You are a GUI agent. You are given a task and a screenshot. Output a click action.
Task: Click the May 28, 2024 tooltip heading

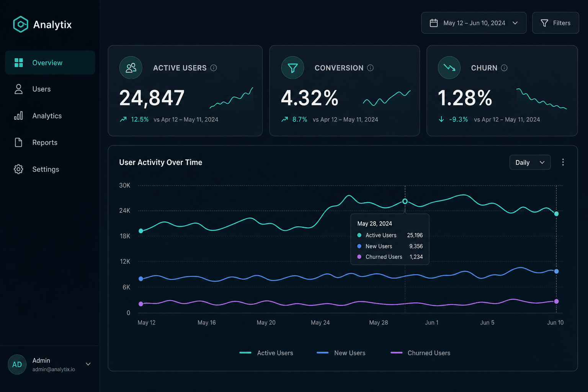click(375, 224)
